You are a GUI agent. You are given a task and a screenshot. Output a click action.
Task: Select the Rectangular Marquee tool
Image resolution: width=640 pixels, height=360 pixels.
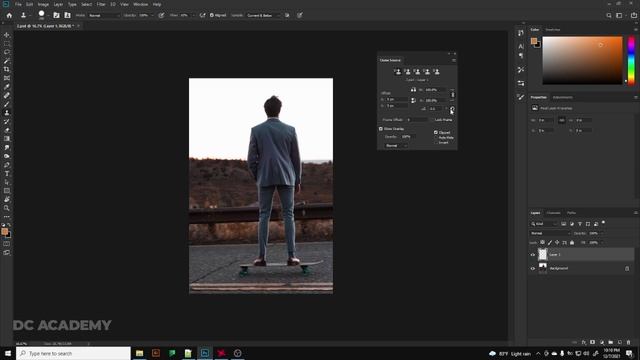coord(7,44)
